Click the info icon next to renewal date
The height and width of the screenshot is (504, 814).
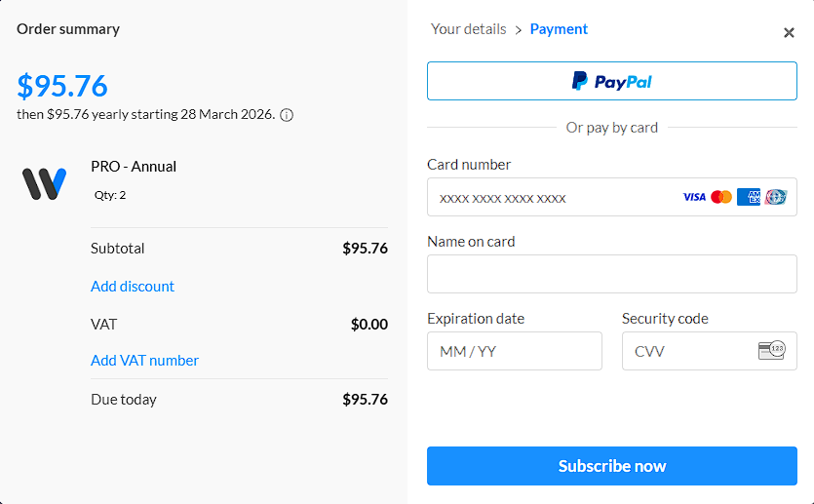point(287,115)
